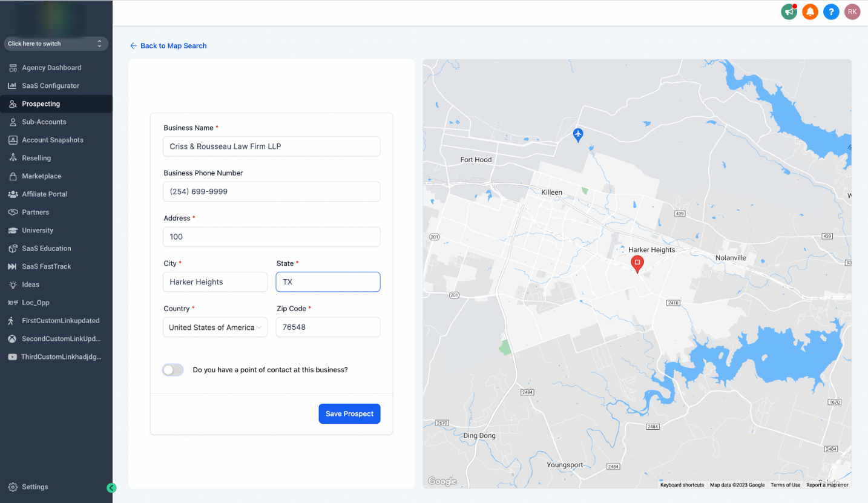Collapse sidebar using green arrow icon
868x503 pixels.
111,487
